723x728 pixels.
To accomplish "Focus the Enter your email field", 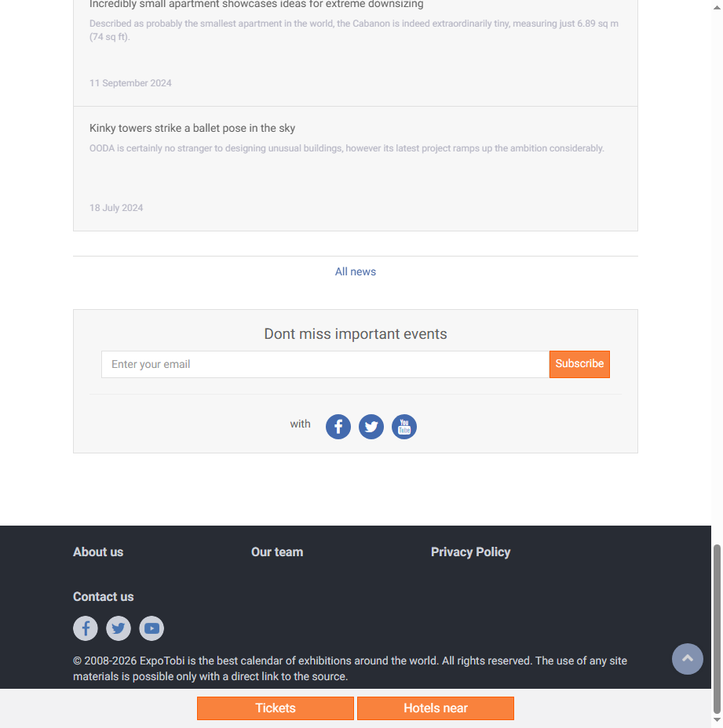I will (325, 364).
